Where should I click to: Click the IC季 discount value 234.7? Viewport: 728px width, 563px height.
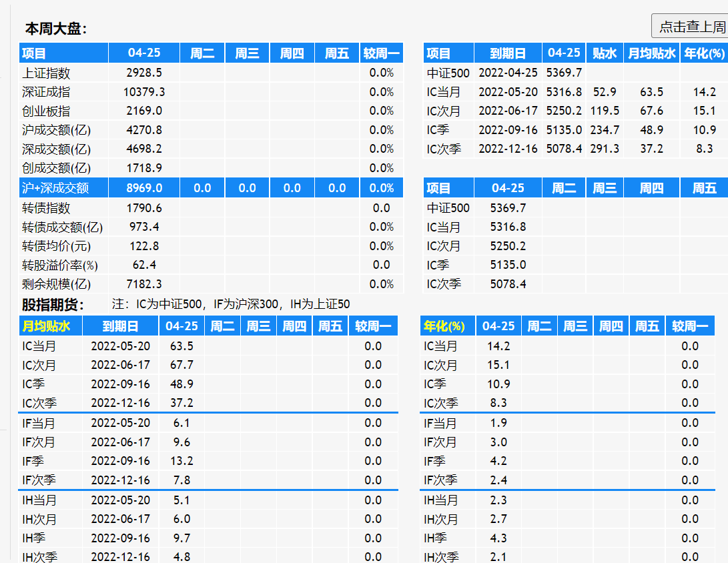(x=604, y=130)
